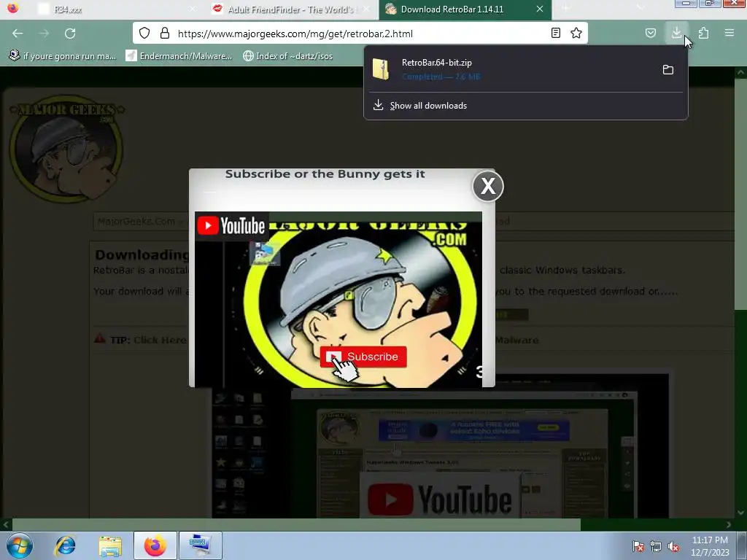747x560 pixels.
Task: Click the MajorGeeks site logo
Action: 66,149
